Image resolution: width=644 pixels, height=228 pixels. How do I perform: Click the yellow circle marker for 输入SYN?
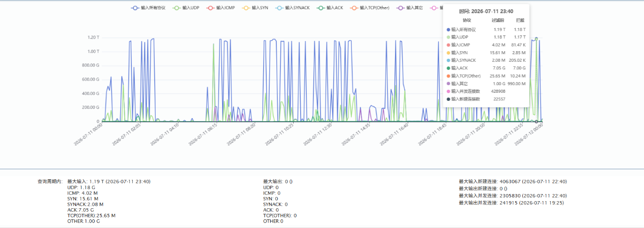[247, 8]
